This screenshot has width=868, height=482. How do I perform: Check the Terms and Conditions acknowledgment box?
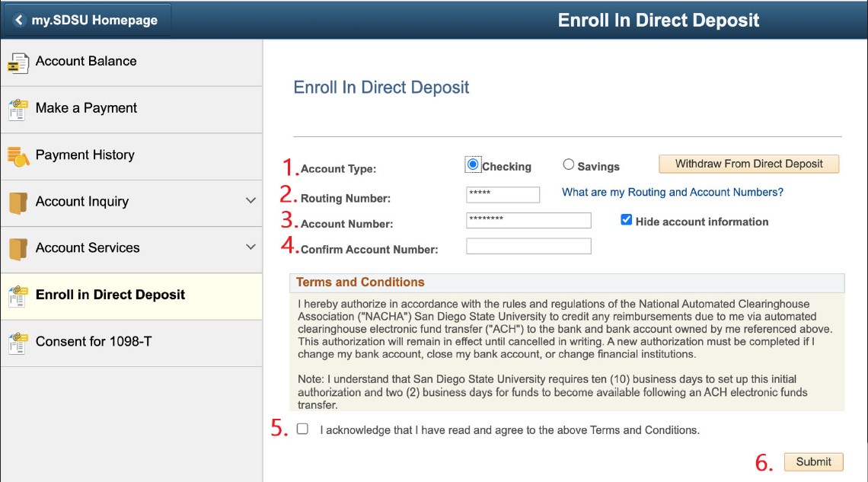coord(302,429)
